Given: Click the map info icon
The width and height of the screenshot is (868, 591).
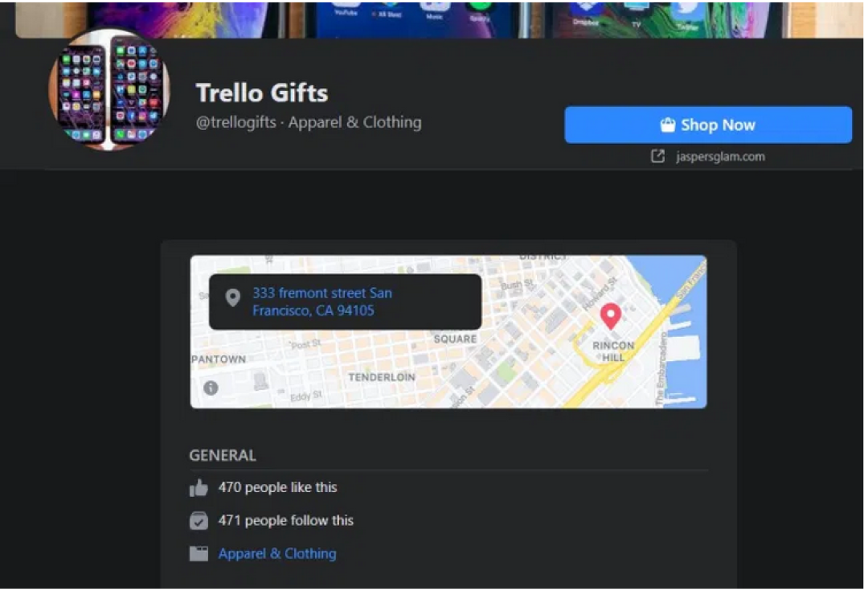Looking at the screenshot, I should 211,388.
